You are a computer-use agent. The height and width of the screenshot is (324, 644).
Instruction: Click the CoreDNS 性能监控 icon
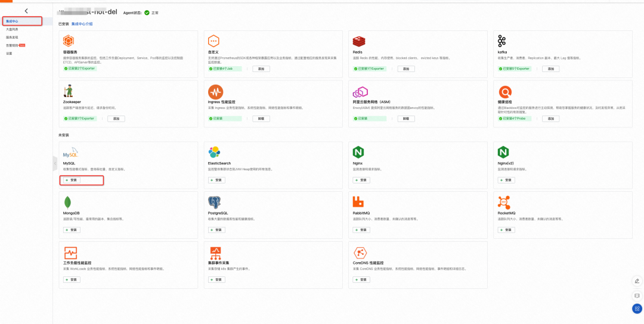coord(360,253)
